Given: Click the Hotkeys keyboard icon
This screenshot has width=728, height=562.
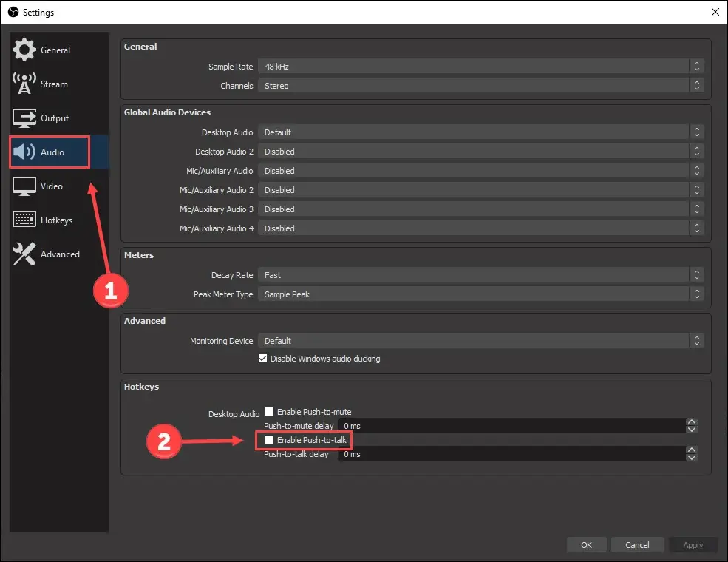Looking at the screenshot, I should pos(24,220).
